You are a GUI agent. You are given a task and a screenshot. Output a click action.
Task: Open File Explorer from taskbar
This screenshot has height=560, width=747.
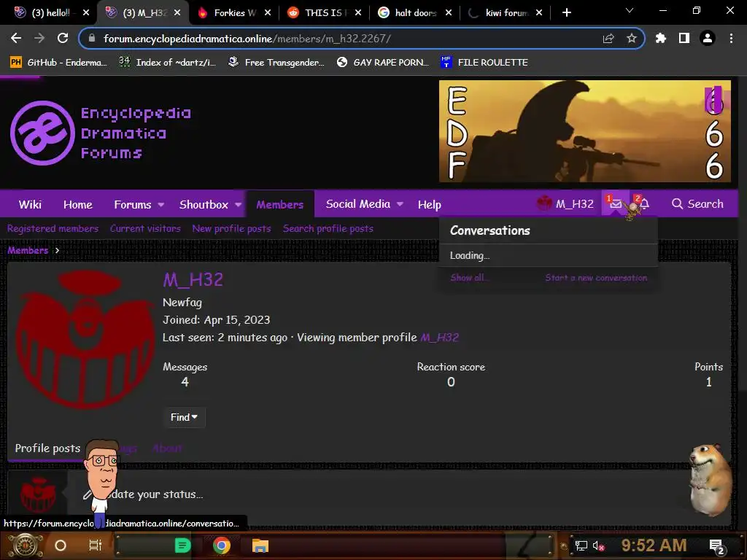coord(260,545)
